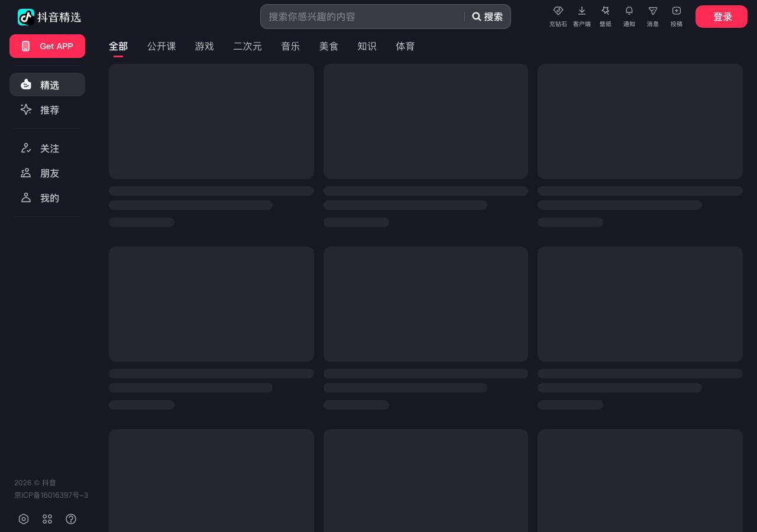The width and height of the screenshot is (757, 532).
Task: Select the 二次元 category tab
Action: 247,46
